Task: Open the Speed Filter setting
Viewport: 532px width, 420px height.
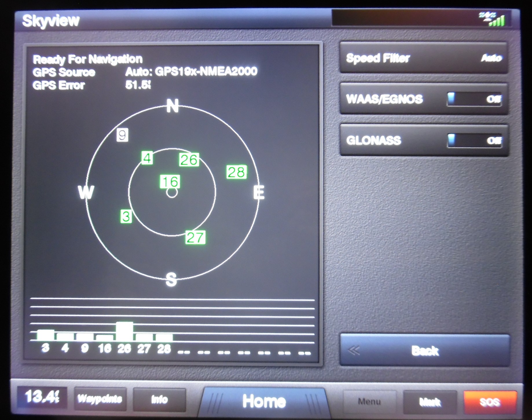Action: [x=423, y=58]
